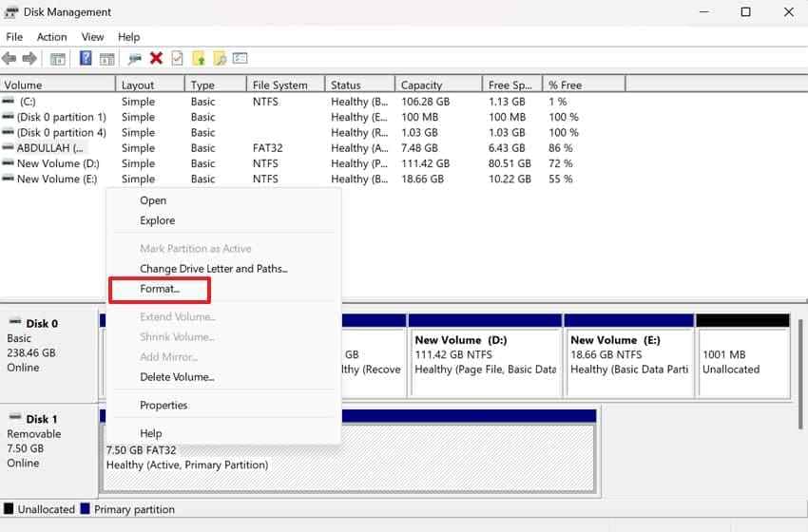
Task: Choose Delete Volume... from context menu
Action: point(224,377)
